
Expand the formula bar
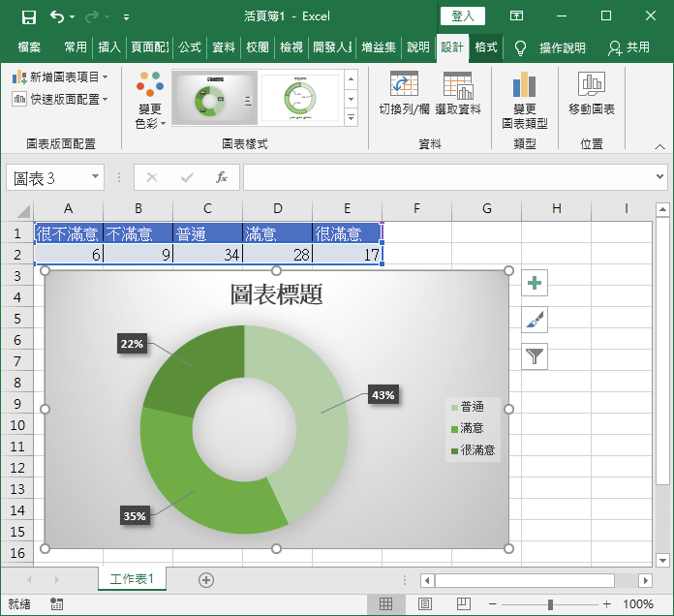(659, 176)
